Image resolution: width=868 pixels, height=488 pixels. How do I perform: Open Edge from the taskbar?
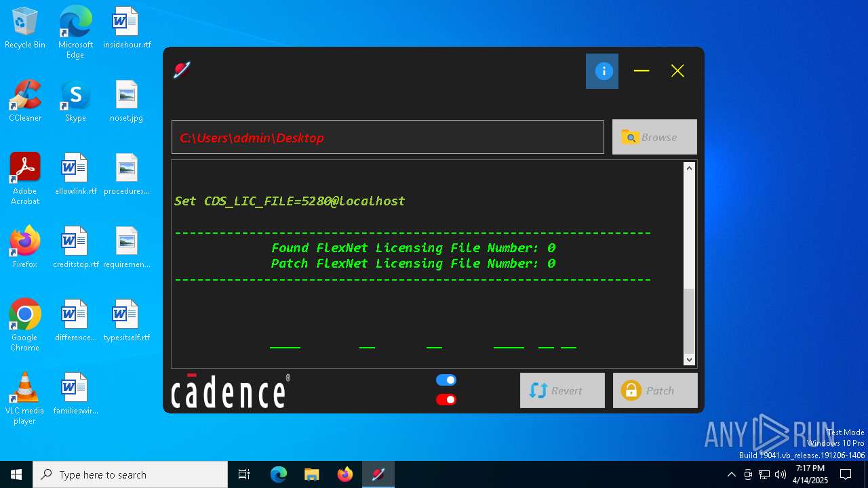point(279,474)
